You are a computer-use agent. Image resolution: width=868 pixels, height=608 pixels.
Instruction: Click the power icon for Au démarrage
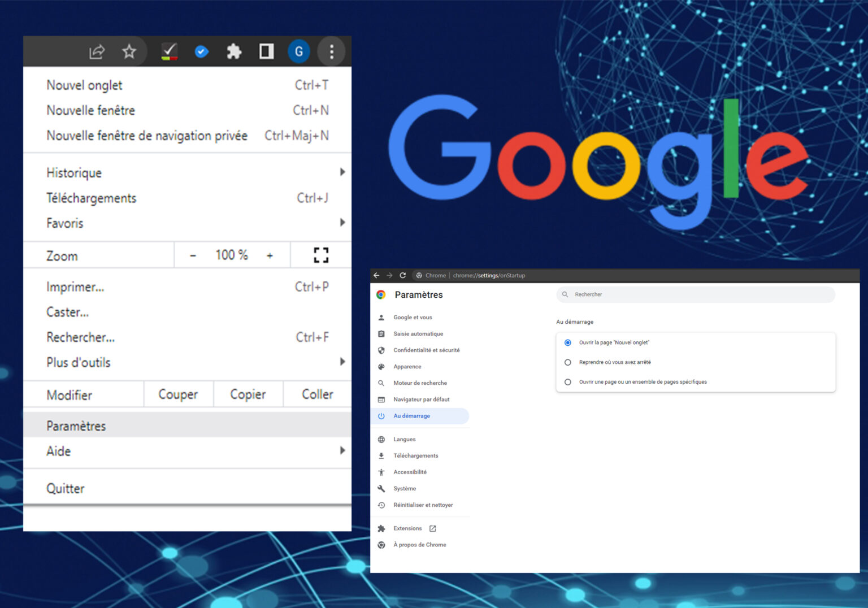[381, 416]
